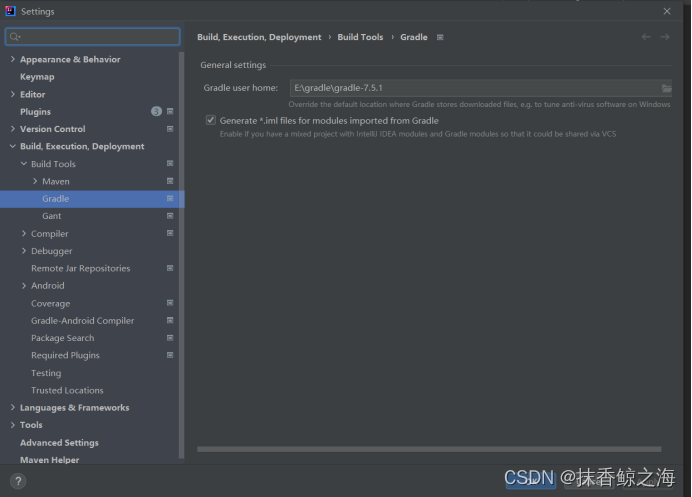692x497 pixels.
Task: Expand Appearance & Behavior section
Action: (12, 59)
